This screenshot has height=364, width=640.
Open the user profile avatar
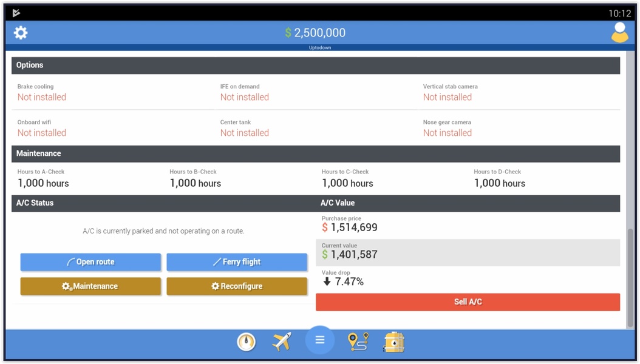coord(619,32)
